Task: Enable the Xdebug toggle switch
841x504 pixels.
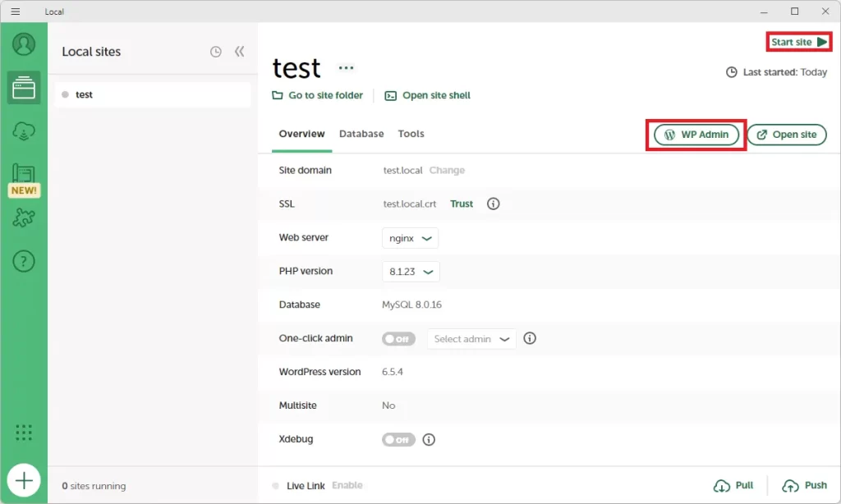Action: click(x=398, y=439)
